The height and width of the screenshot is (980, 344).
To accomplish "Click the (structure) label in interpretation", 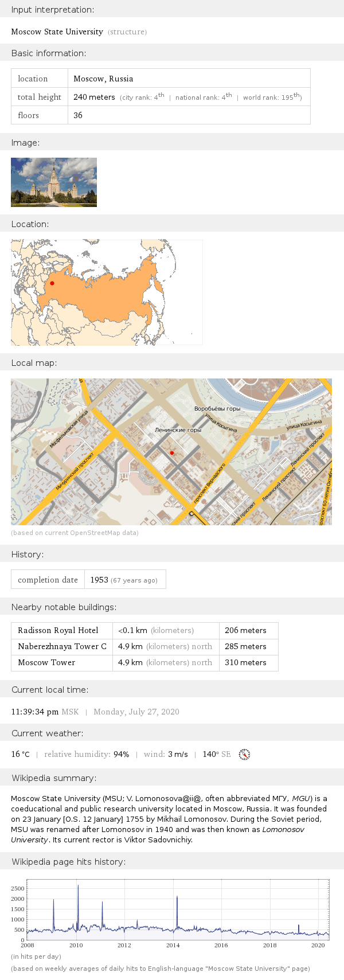I will (x=127, y=32).
